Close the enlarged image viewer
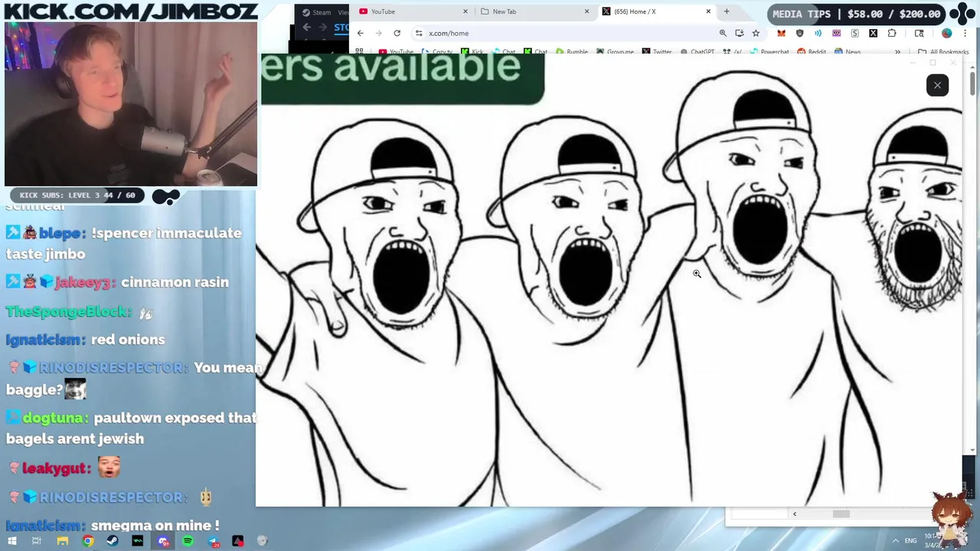This screenshot has height=551, width=980. [x=937, y=85]
